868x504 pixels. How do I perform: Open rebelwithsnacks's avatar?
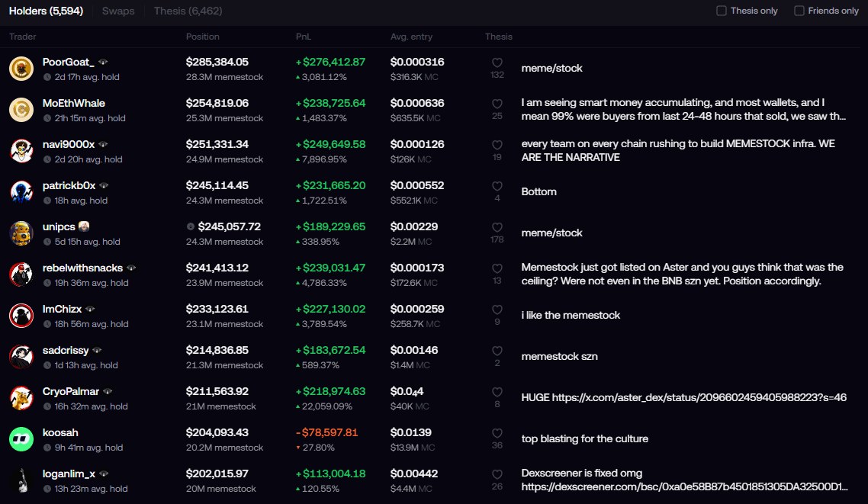21,274
